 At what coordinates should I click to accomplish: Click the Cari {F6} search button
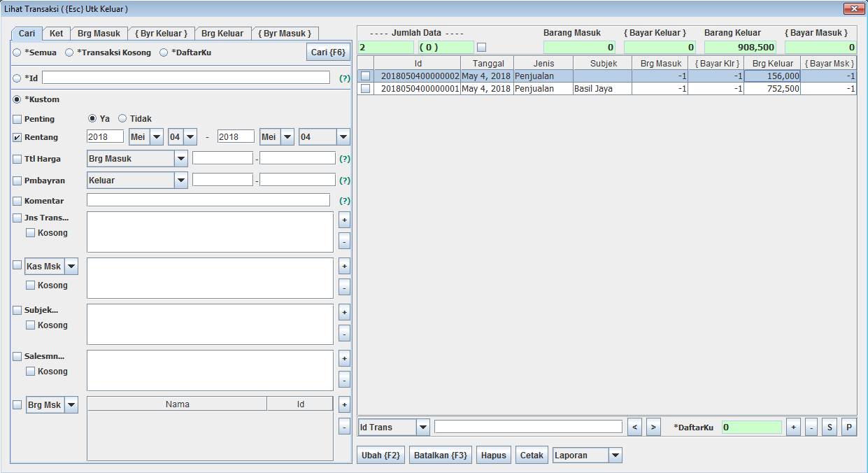tap(328, 52)
